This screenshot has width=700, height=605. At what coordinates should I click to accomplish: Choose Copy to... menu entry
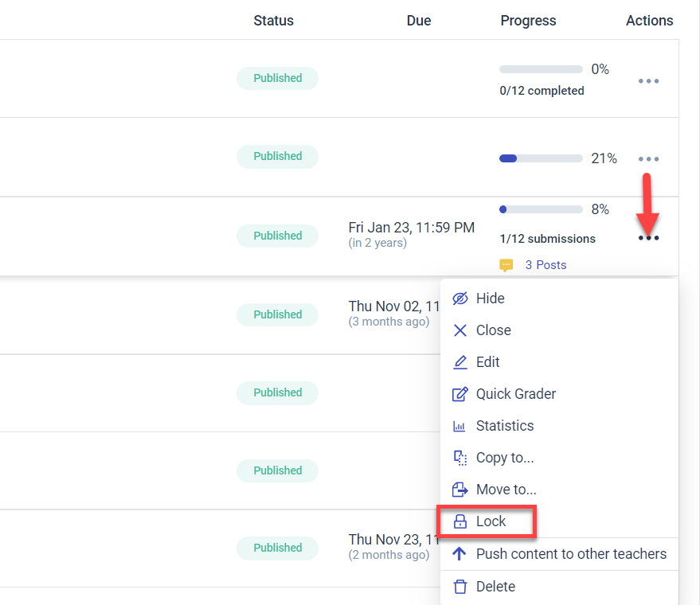pyautogui.click(x=559, y=458)
